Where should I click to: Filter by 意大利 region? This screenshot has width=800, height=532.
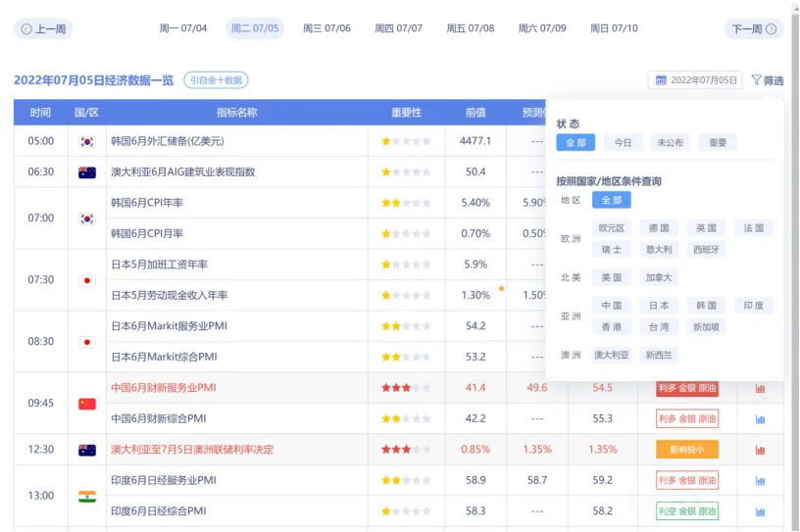pyautogui.click(x=659, y=250)
